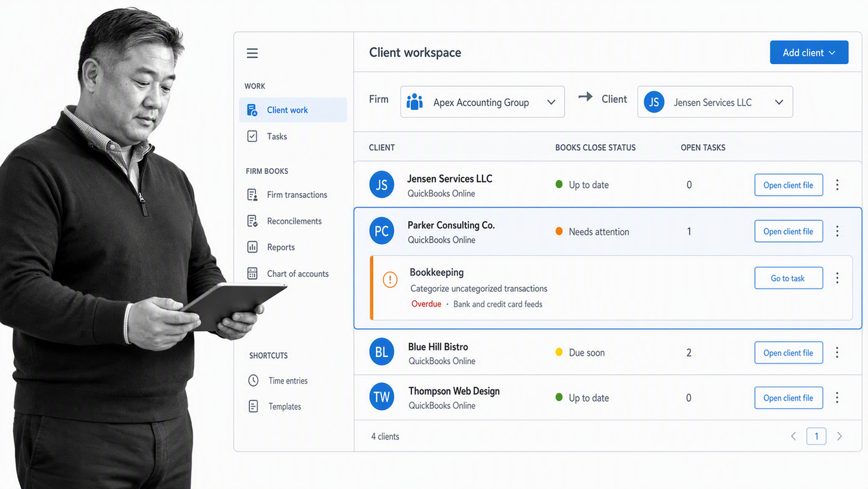Click the orange Needs attention status dot
This screenshot has height=489, width=868.
click(x=559, y=231)
